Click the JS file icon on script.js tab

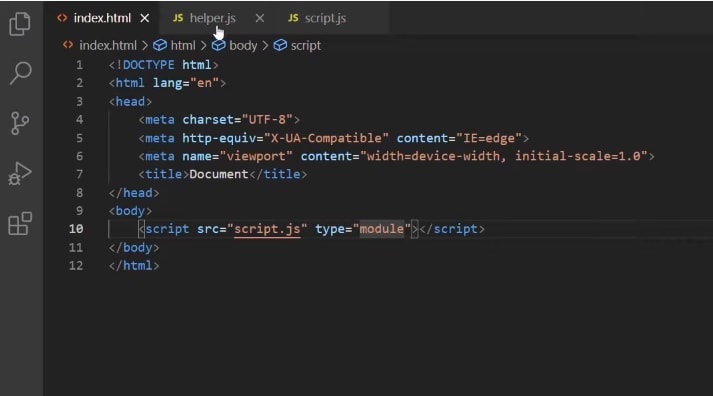tap(293, 18)
